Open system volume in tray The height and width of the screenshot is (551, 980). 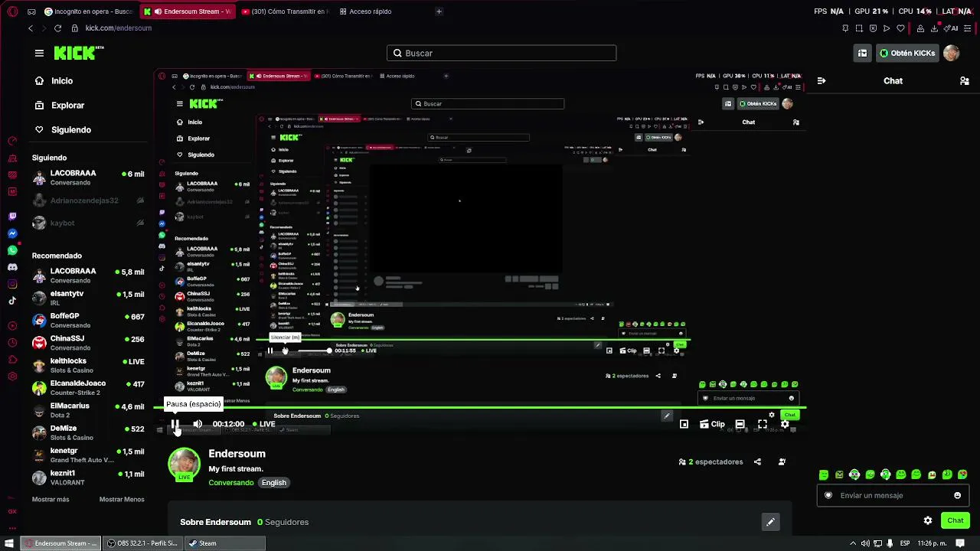[x=865, y=543]
